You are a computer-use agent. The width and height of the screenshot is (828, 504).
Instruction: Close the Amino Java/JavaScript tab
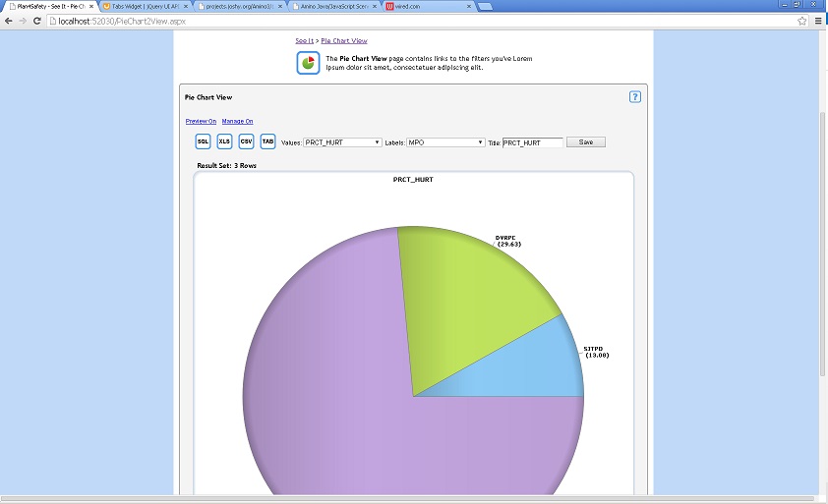[375, 6]
